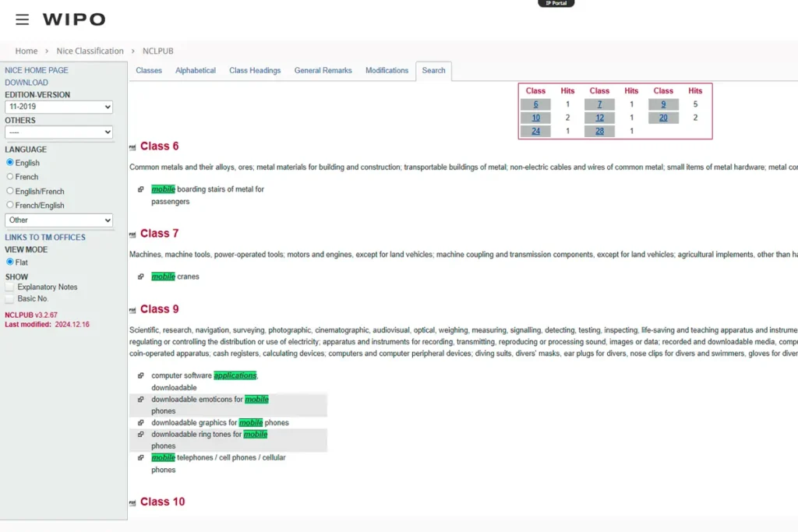Open the Others dropdown
This screenshot has height=532, width=798.
coord(58,132)
